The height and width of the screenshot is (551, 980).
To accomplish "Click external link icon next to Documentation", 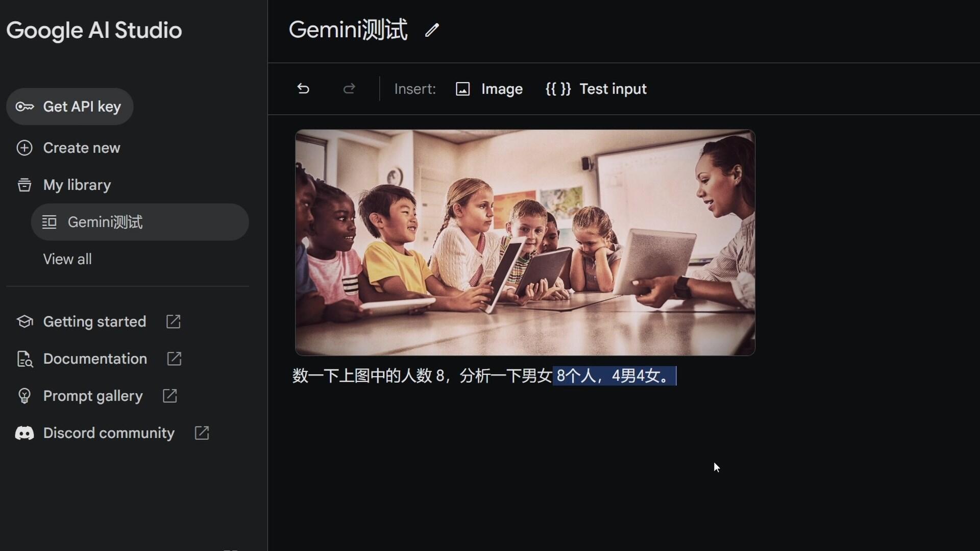I will coord(174,359).
